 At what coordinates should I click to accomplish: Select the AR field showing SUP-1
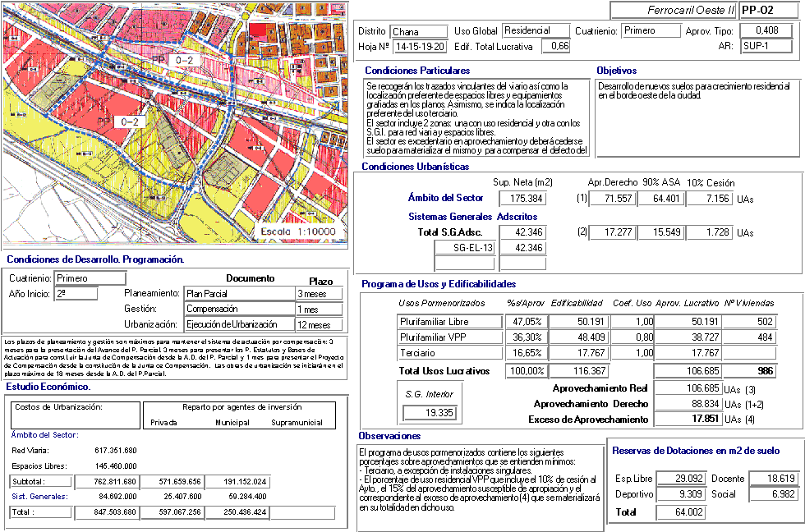click(766, 46)
